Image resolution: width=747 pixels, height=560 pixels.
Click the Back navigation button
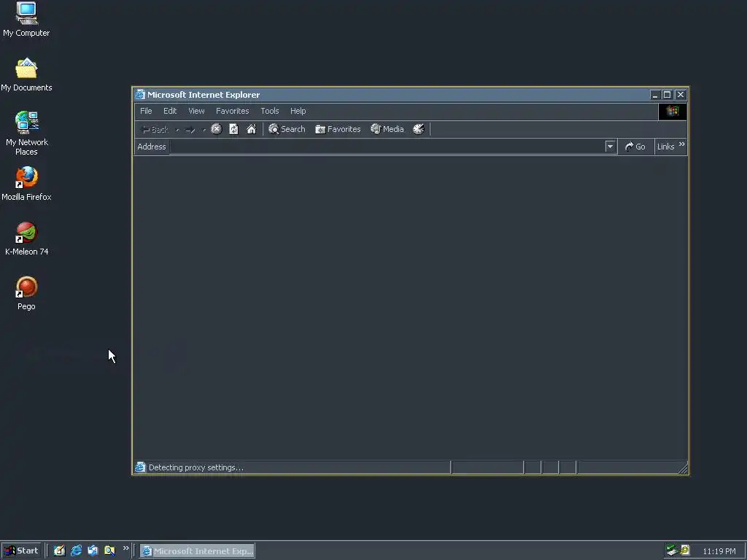pos(155,130)
